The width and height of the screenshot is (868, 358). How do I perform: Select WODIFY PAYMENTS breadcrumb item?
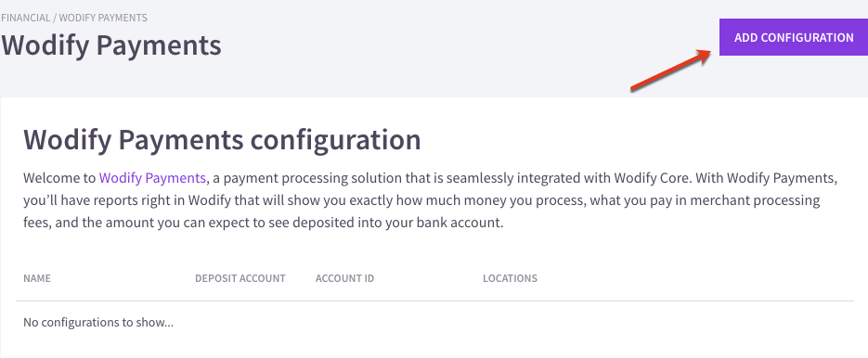point(103,18)
